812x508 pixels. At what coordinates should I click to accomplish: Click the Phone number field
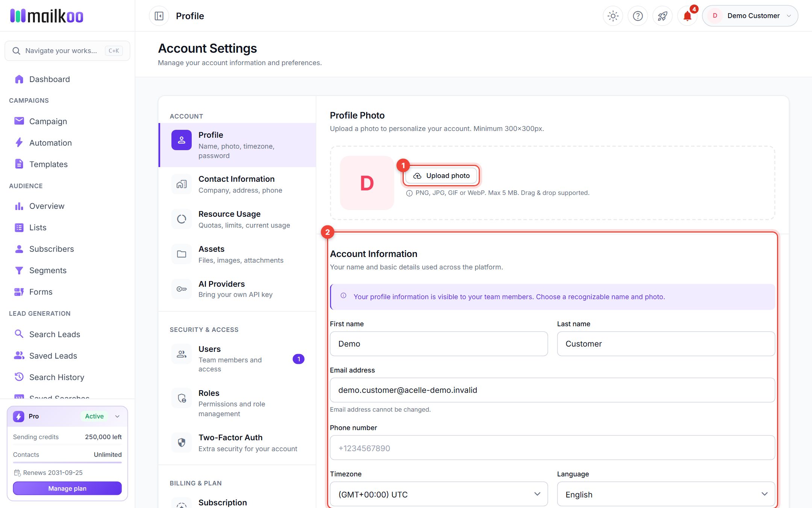pyautogui.click(x=552, y=448)
